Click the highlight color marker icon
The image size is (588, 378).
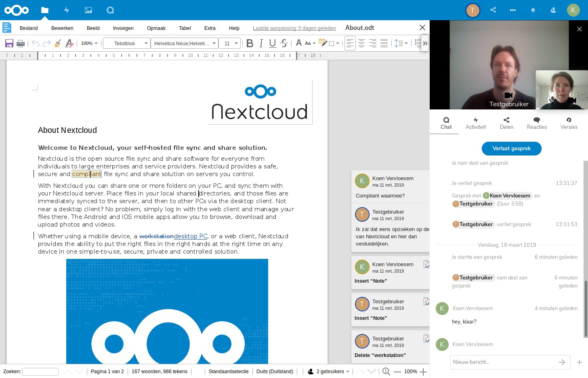322,43
